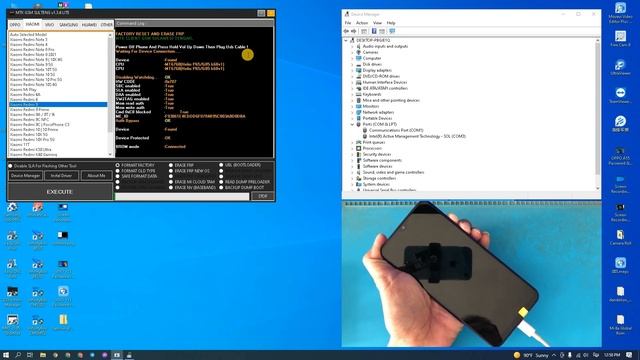Click the About Me button
The height and width of the screenshot is (360, 640).
(x=96, y=176)
